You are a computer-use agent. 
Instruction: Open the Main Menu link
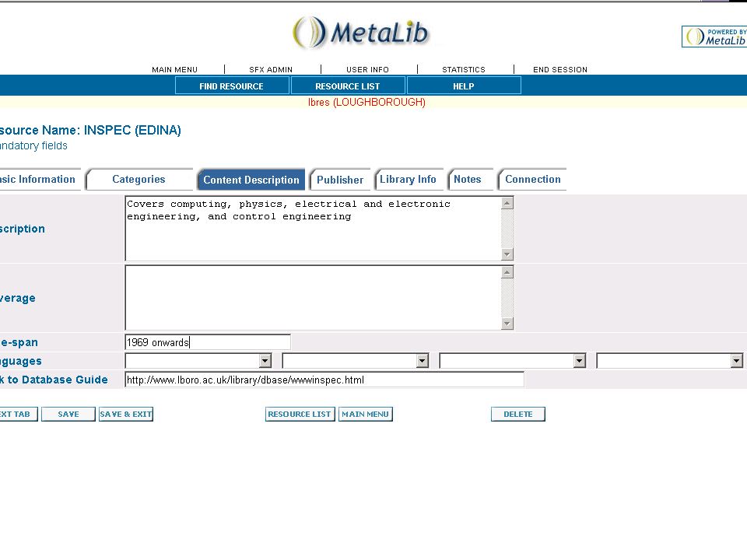coord(174,69)
